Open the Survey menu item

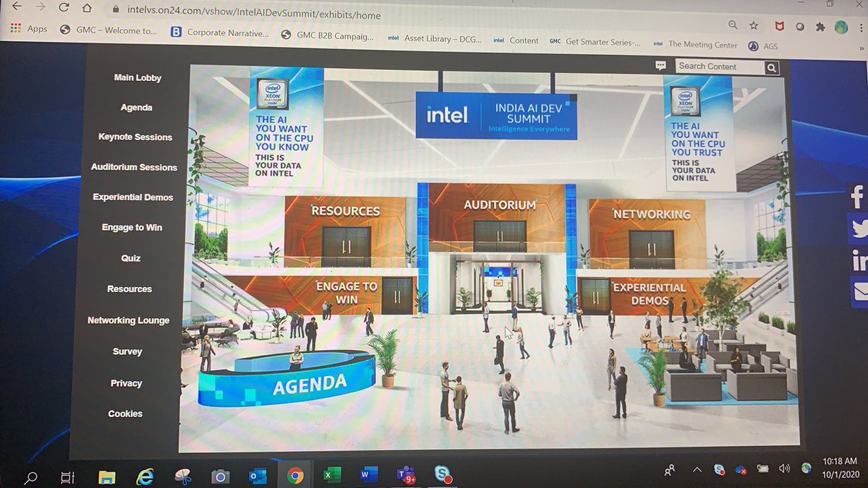pos(127,351)
